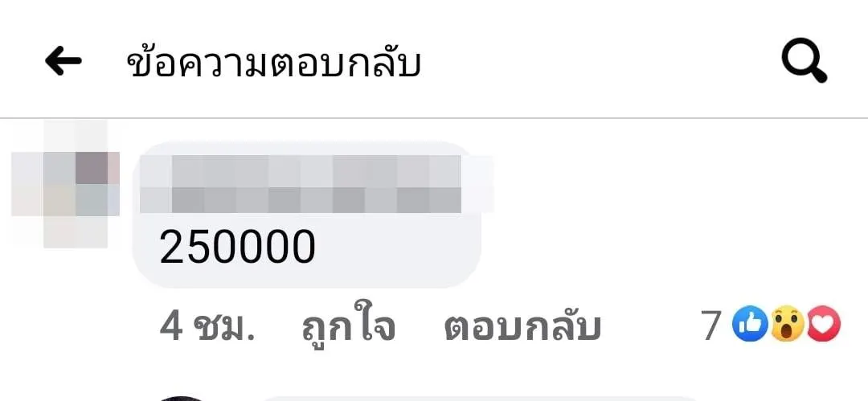The width and height of the screenshot is (868, 401).
Task: Tap white space right of the comment bubble
Action: (665, 216)
